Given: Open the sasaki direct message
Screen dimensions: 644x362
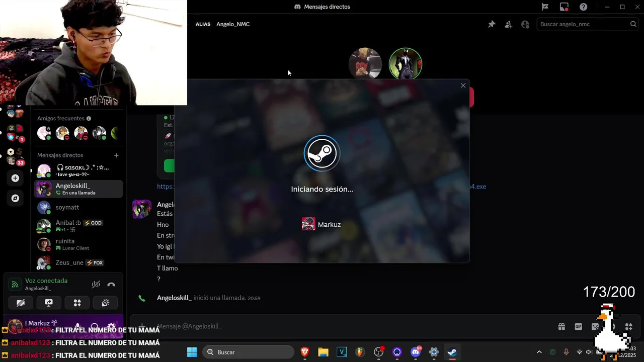Looking at the screenshot, I should 78,170.
